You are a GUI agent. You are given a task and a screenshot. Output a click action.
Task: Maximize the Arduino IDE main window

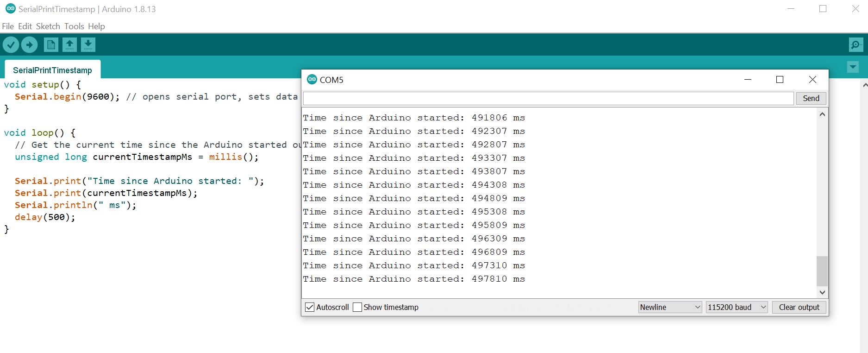823,9
